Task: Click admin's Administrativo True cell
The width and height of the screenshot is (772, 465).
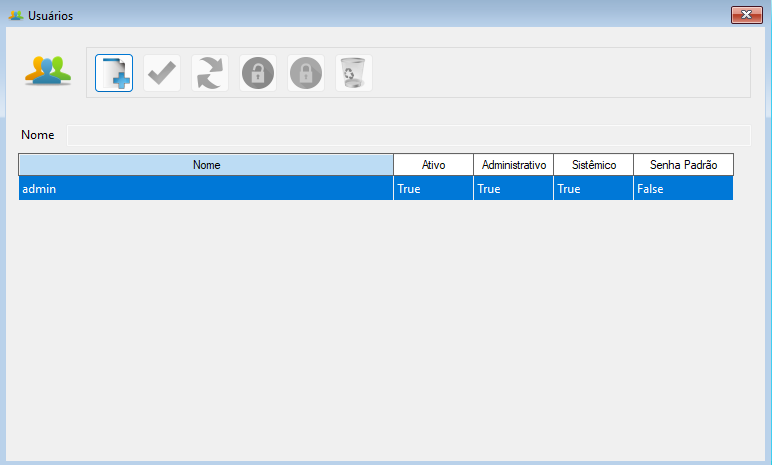Action: coord(513,188)
